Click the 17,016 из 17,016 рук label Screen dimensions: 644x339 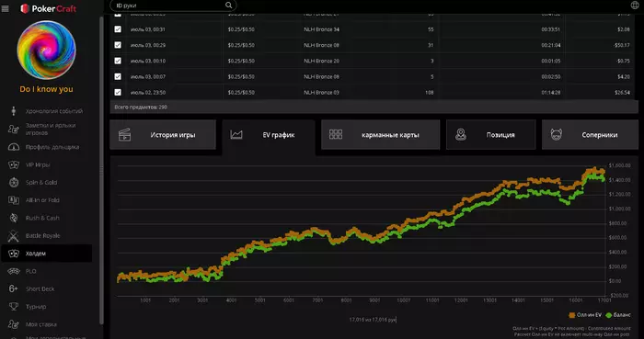373,320
